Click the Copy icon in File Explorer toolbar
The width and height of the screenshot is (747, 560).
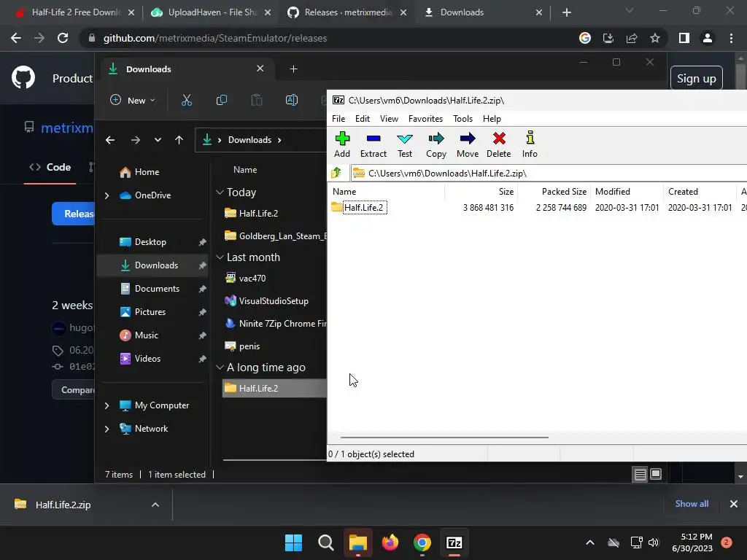pos(222,100)
